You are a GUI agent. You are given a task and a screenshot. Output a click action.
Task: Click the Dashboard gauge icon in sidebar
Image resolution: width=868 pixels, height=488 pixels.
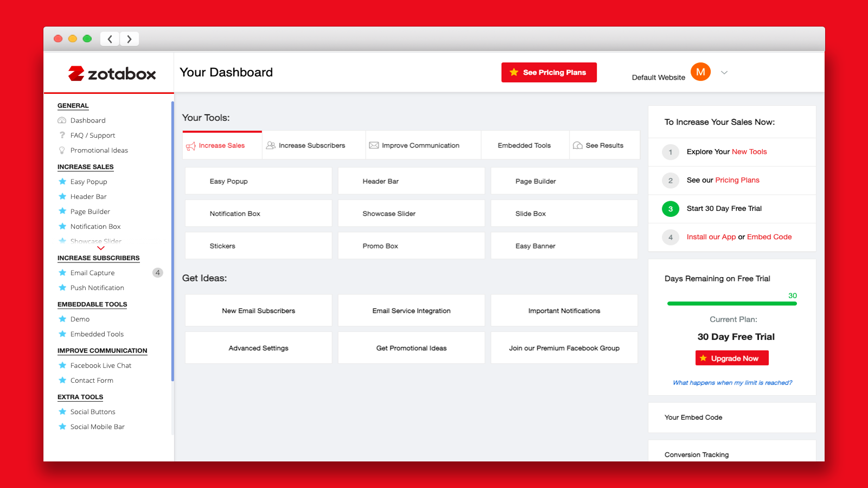coord(62,120)
